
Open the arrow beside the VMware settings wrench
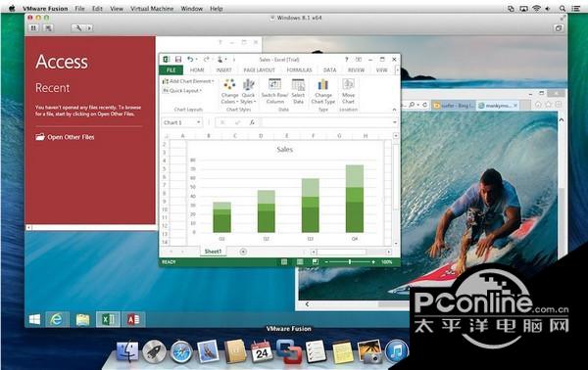(x=89, y=27)
